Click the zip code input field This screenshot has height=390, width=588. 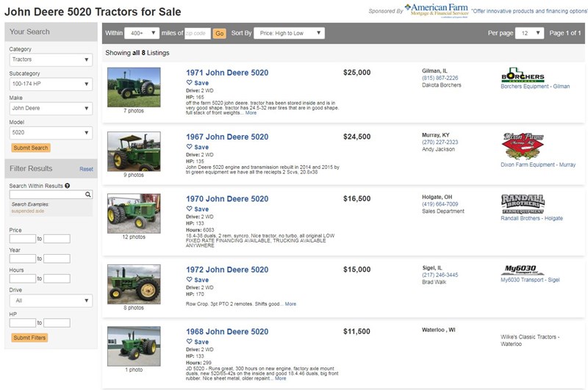pos(197,33)
